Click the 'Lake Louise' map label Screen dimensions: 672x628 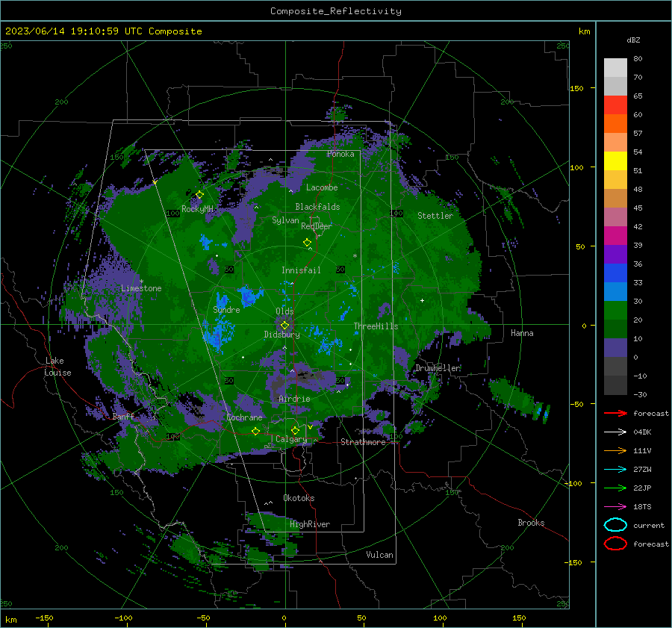point(57,367)
